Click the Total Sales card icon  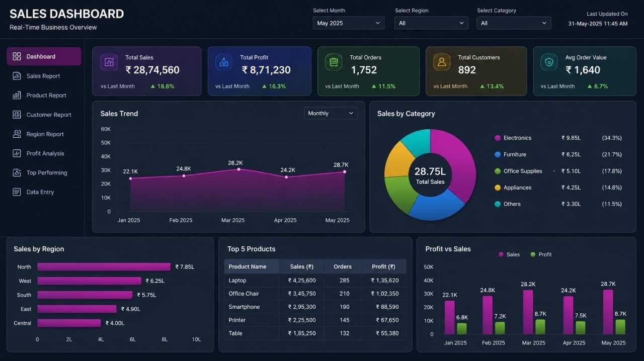[109, 62]
